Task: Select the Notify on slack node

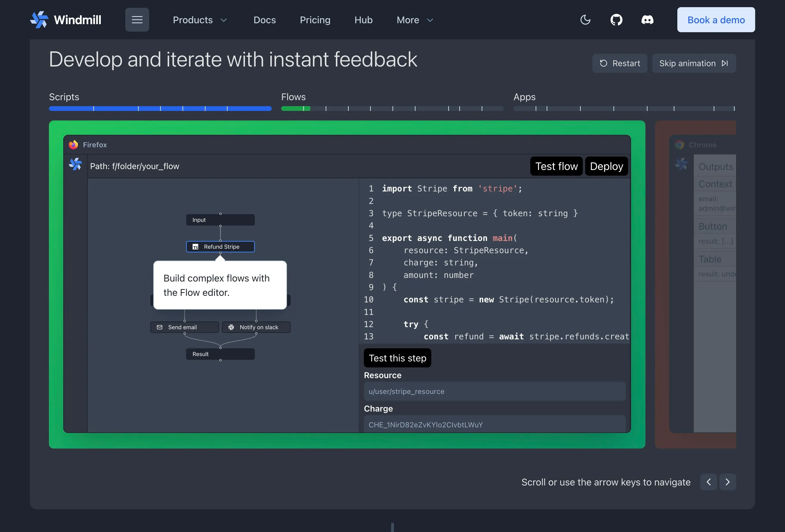Action: pos(256,327)
